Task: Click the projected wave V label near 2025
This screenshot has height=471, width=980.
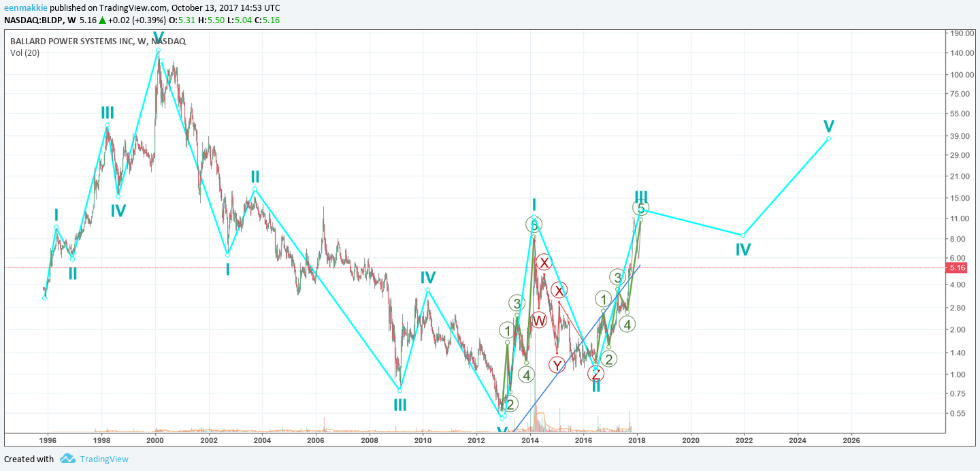Action: tap(829, 127)
